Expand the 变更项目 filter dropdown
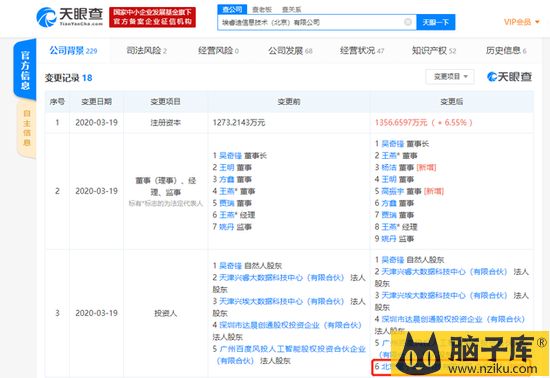550x378 pixels. coord(450,76)
